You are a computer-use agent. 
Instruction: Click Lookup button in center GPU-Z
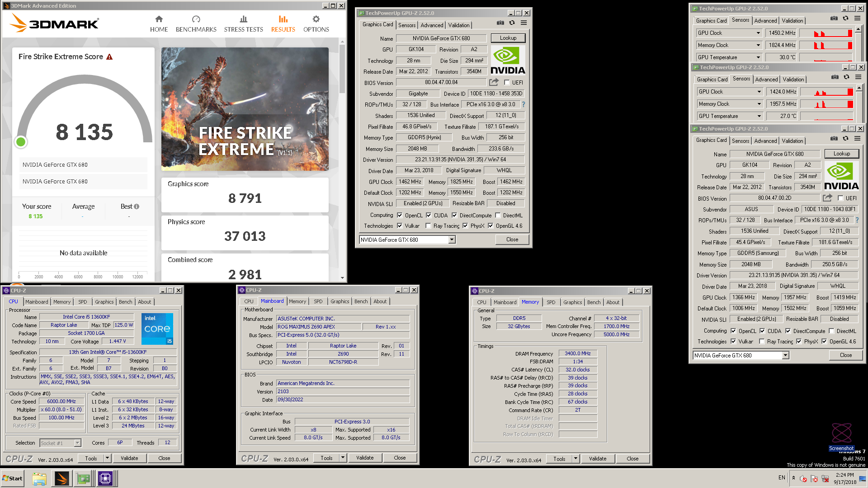pos(508,38)
